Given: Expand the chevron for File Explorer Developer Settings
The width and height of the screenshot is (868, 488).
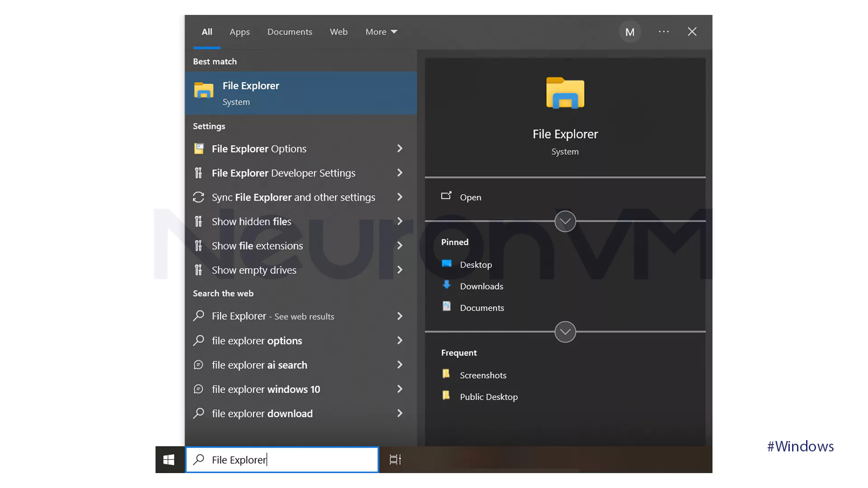Looking at the screenshot, I should pos(400,173).
